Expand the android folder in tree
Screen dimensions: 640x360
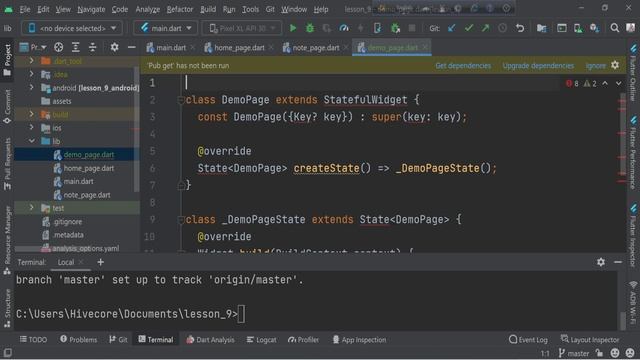(31, 87)
